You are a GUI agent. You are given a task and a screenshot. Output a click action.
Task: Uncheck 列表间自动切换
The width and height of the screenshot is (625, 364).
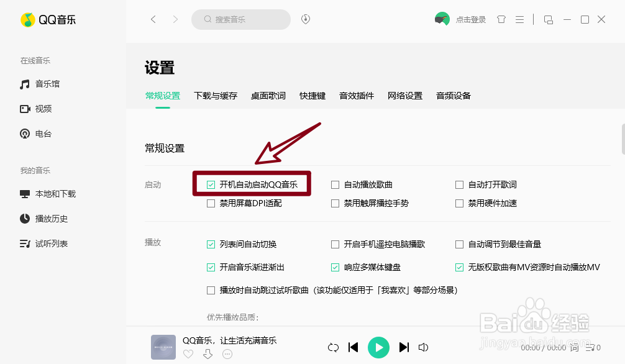(x=211, y=244)
